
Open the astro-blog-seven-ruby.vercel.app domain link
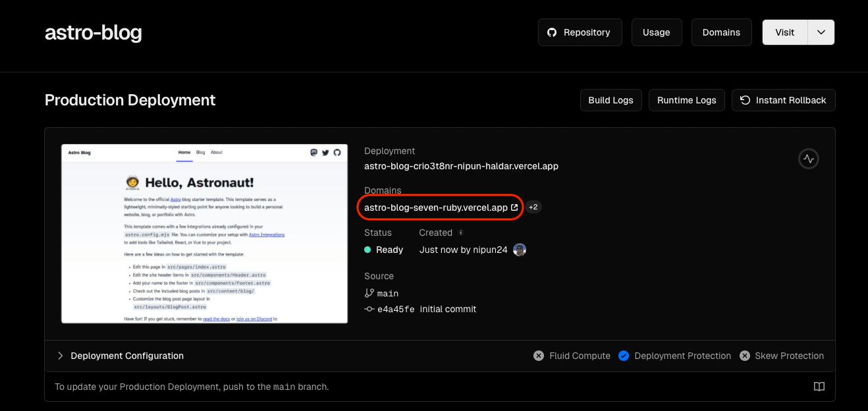(435, 207)
